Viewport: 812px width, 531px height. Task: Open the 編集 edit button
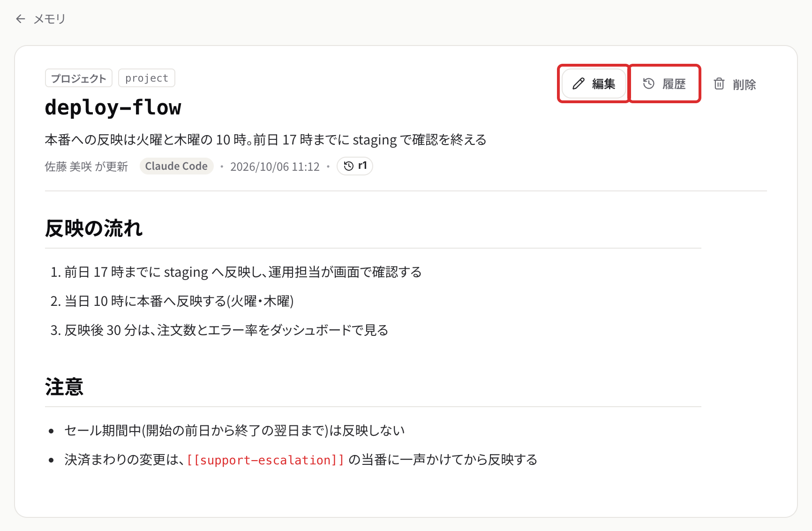(x=594, y=84)
